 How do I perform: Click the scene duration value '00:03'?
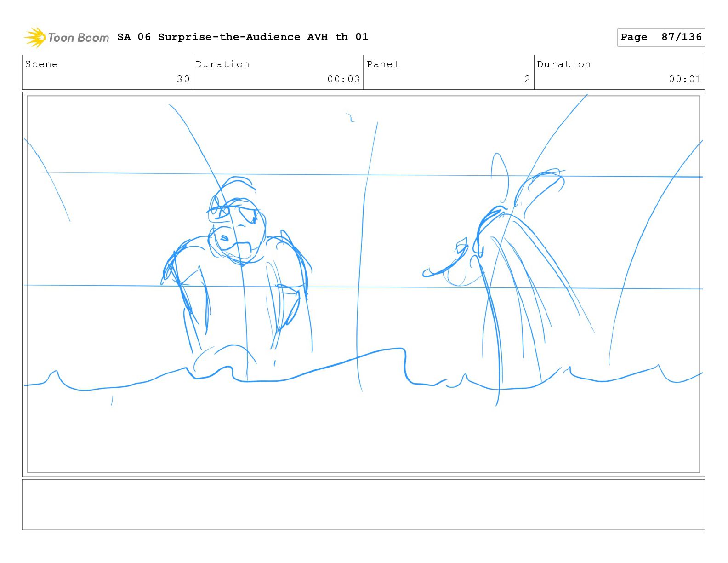[x=344, y=79]
